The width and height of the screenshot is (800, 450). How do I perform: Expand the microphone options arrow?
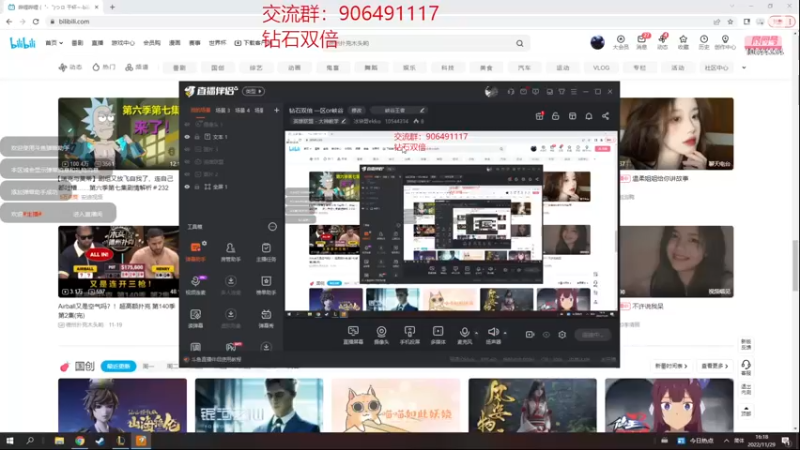tap(477, 333)
